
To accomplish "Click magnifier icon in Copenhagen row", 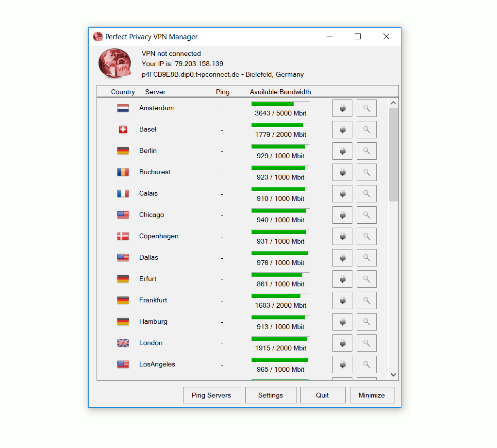I will point(366,236).
